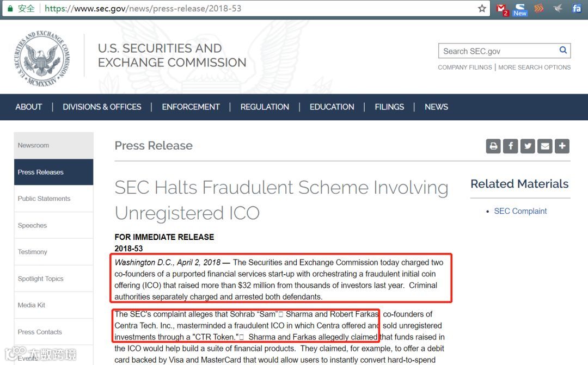Click the Search SEC.gov input field
This screenshot has height=365, width=588.
(x=498, y=51)
